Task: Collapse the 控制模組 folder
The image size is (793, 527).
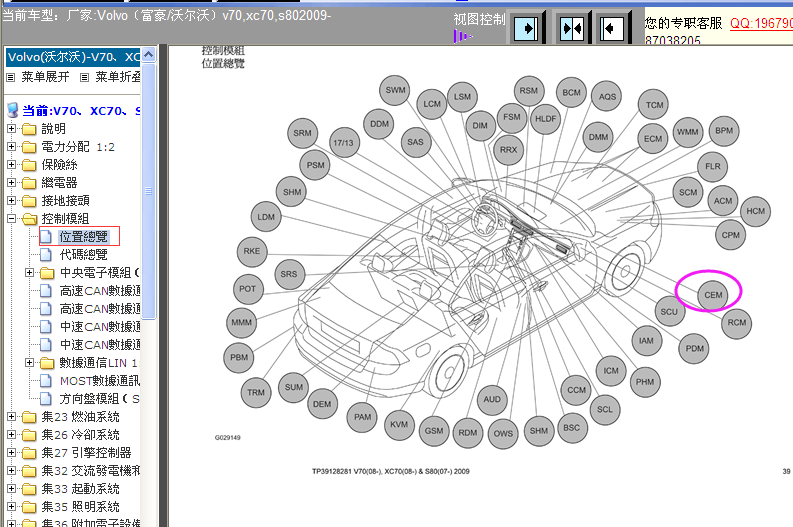Action: pos(12,218)
